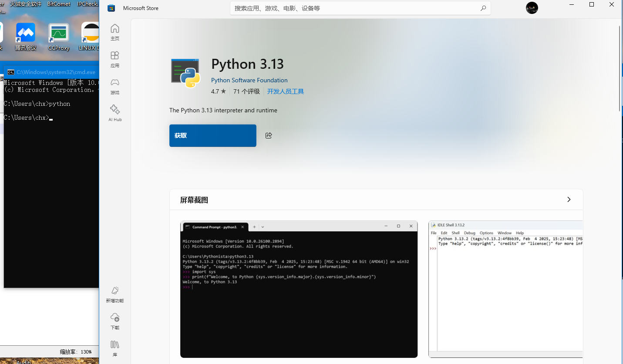Image resolution: width=623 pixels, height=364 pixels.
Task: Expand the 屏幕截图 section with chevron
Action: (569, 199)
